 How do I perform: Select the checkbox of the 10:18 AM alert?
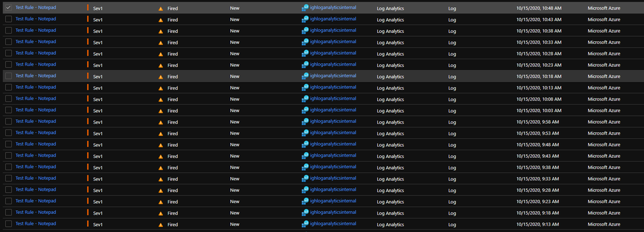click(8, 76)
